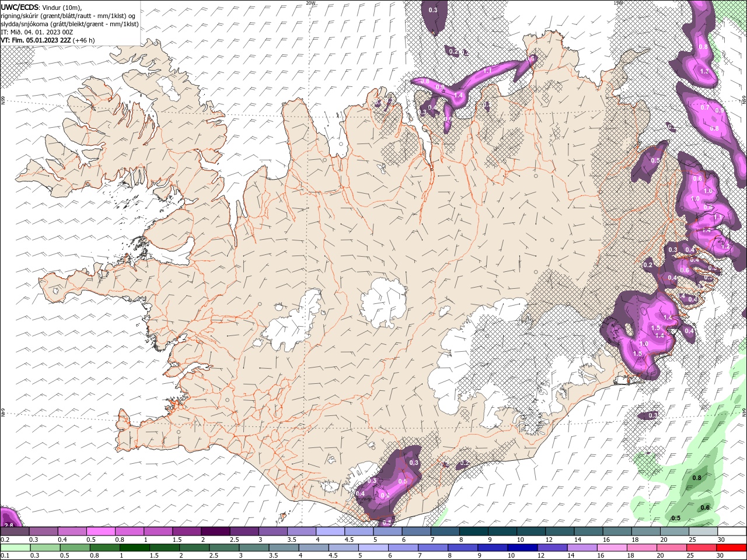
Task: Pick the dark blue swatch labeled 10 in lower legend
Action: pyautogui.click(x=522, y=548)
